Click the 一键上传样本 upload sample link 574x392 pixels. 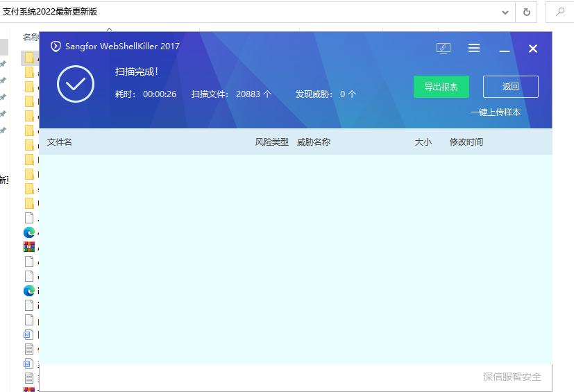point(495,112)
